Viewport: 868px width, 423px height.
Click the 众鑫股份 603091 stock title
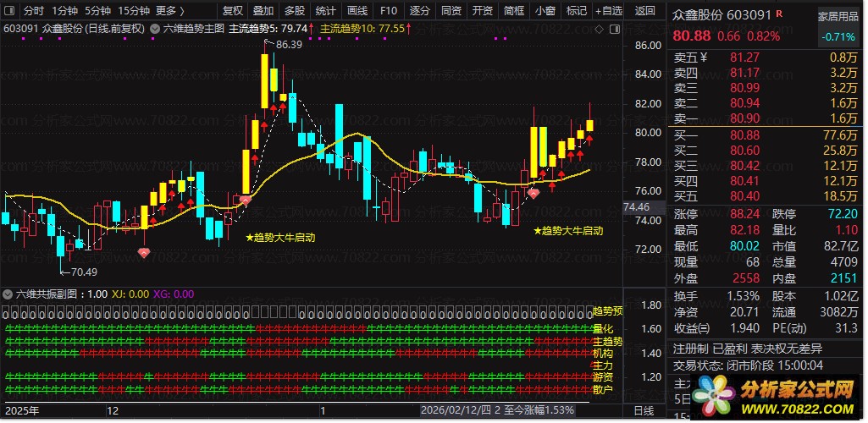[x=721, y=15]
